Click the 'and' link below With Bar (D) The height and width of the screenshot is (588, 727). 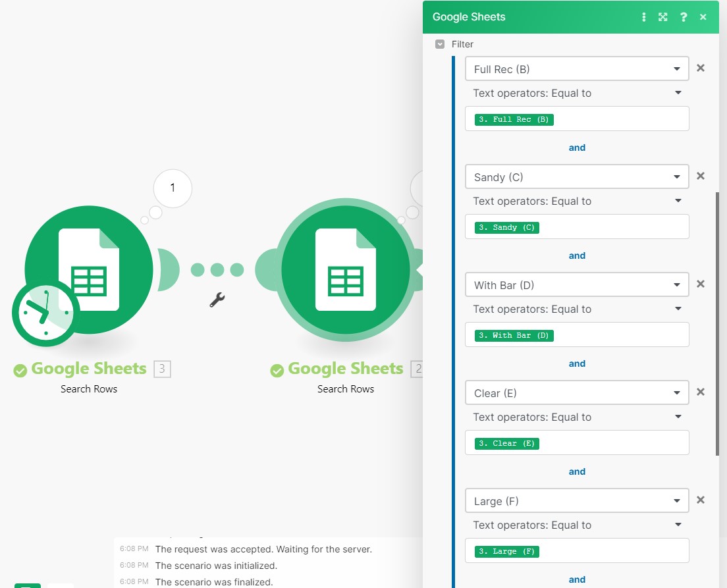click(x=577, y=364)
